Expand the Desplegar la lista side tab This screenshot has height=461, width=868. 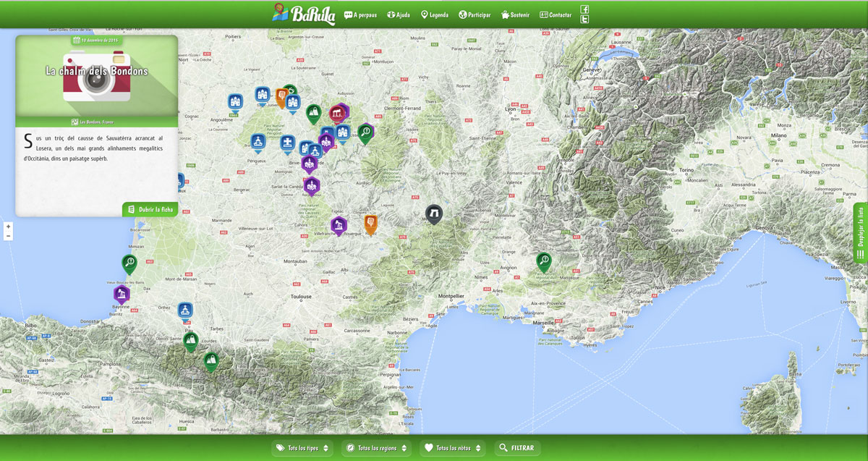[861, 234]
